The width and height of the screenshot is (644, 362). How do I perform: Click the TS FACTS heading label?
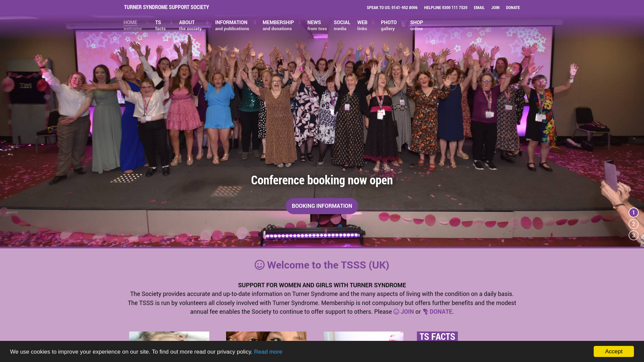coord(437,337)
